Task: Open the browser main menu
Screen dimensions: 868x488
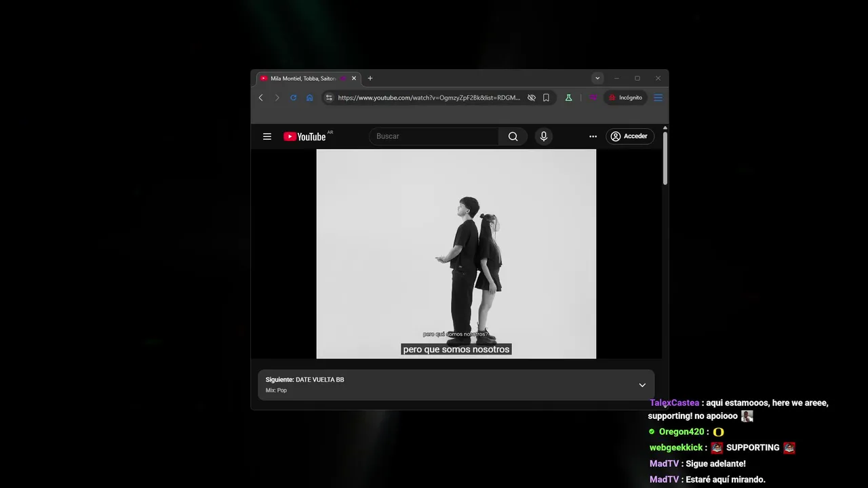Action: (658, 98)
